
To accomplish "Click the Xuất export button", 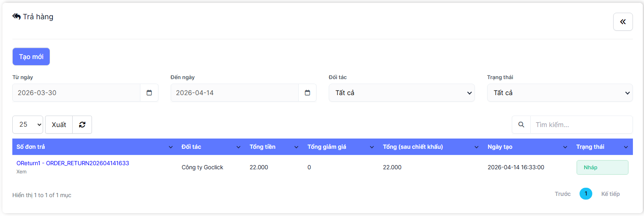I will [59, 125].
